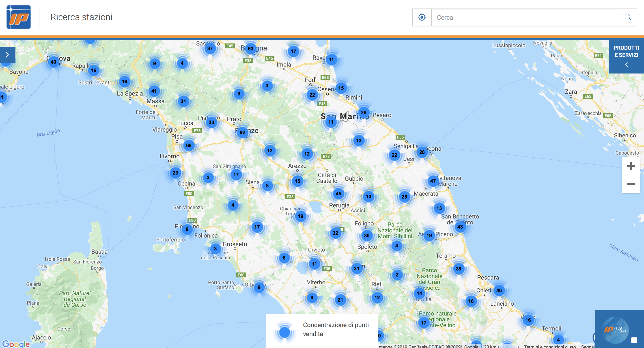
Task: Focus the Cerca search field
Action: point(525,17)
